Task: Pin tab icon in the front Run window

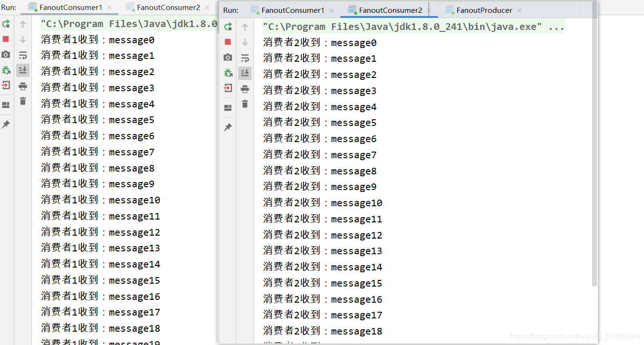Action: [228, 127]
